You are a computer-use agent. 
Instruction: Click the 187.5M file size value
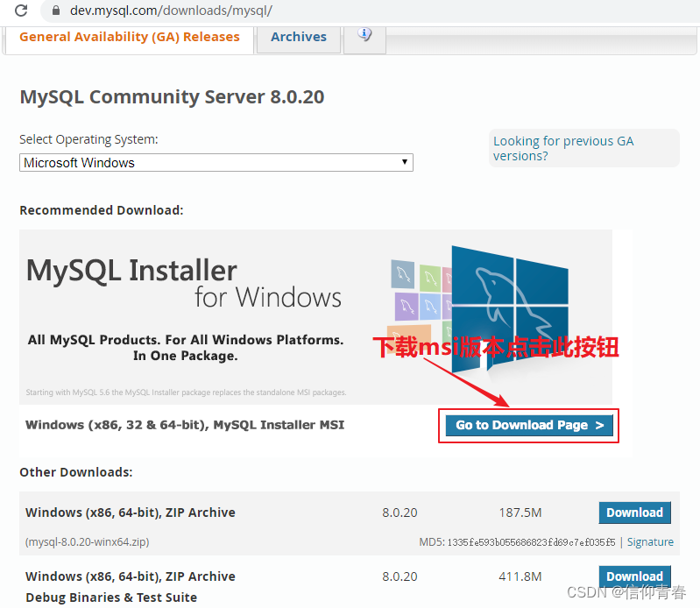tap(520, 513)
